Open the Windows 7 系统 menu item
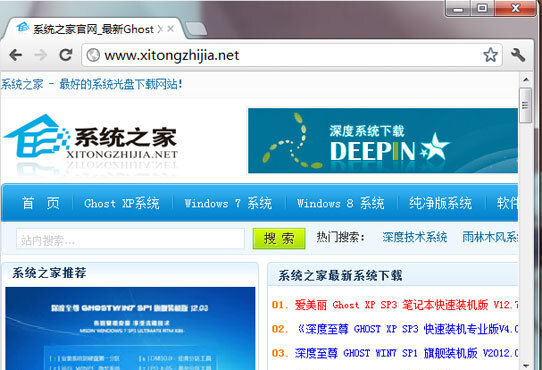Image resolution: width=542 pixels, height=370 pixels. tap(228, 203)
